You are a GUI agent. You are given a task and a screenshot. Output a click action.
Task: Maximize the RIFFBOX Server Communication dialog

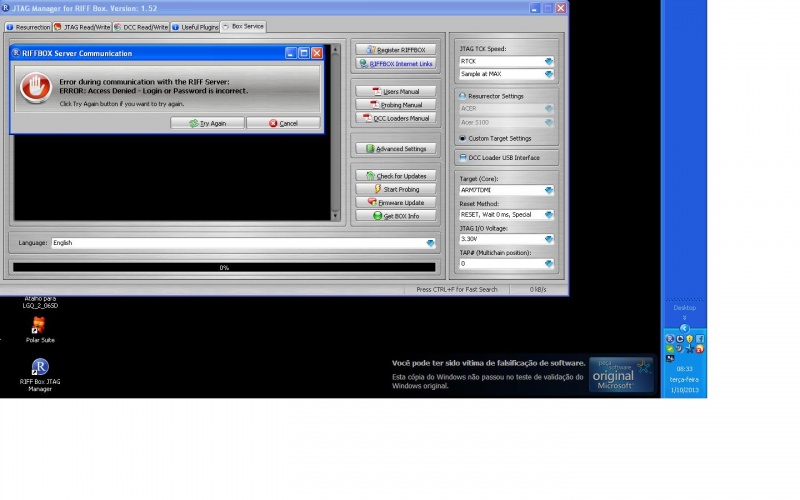point(304,53)
